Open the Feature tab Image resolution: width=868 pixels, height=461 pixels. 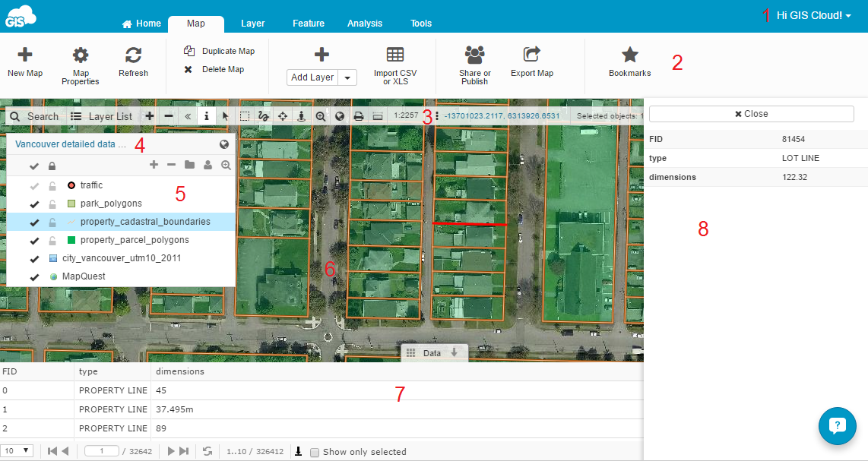point(309,24)
